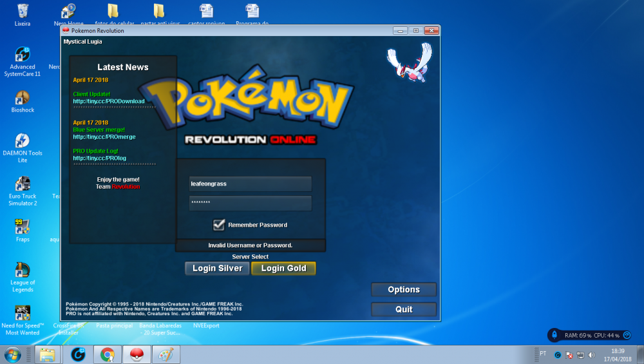Focus the masked password input field
The width and height of the screenshot is (644, 364).
[x=250, y=203]
